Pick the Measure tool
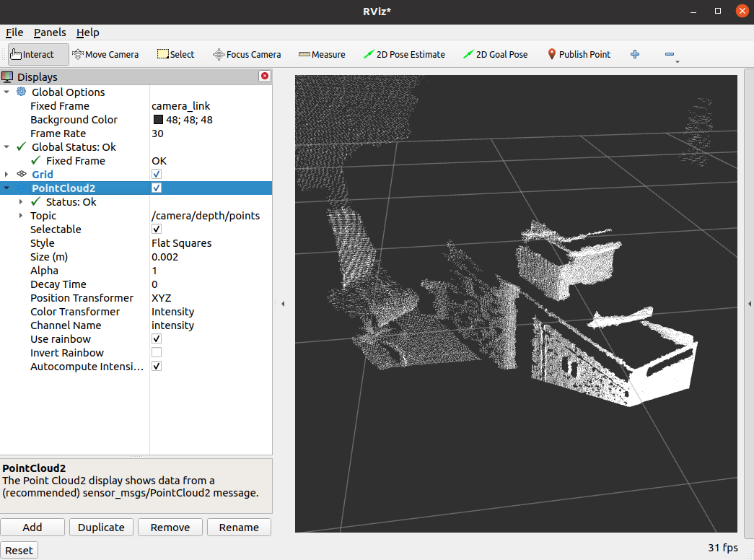The height and width of the screenshot is (560, 754). click(322, 54)
